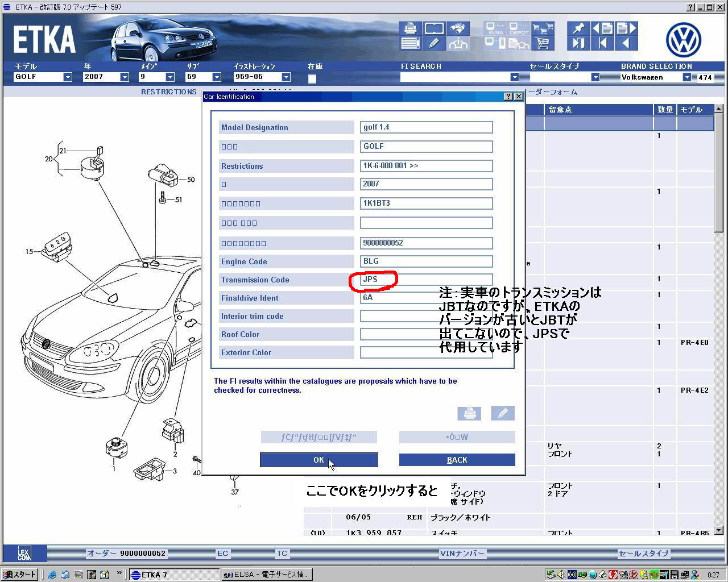The height and width of the screenshot is (582, 728).
Task: Open the BRAND SELECTION Volkswagen dropdown
Action: pyautogui.click(x=686, y=77)
